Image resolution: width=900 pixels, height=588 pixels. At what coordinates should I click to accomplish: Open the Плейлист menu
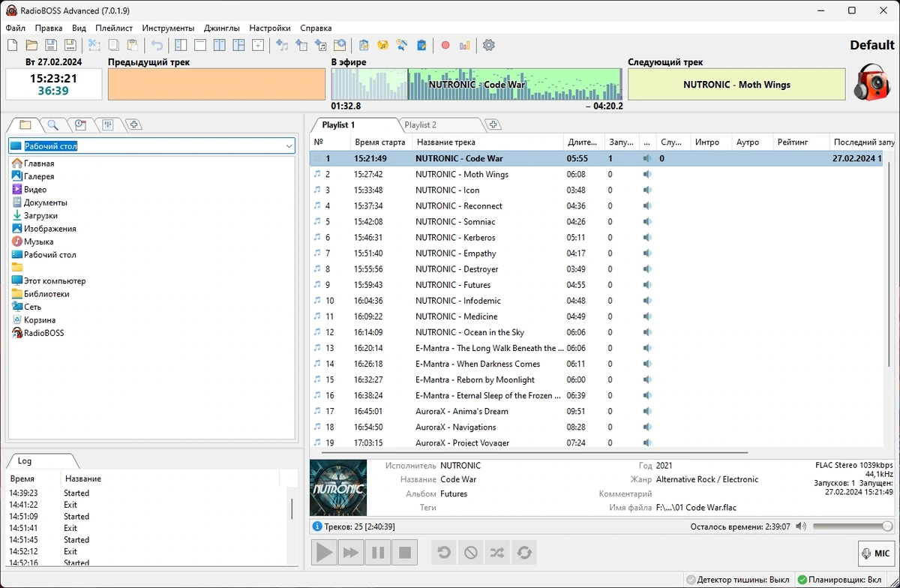114,28
